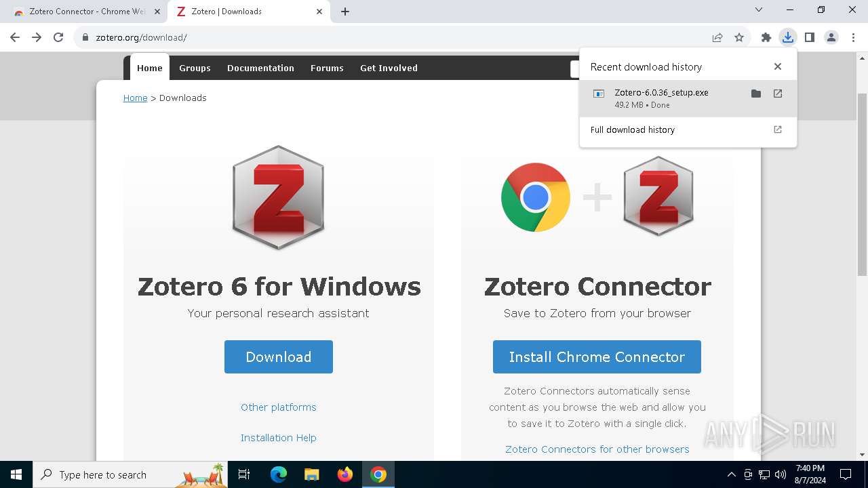Follow the Home breadcrumb link
The height and width of the screenshot is (488, 868).
click(x=135, y=98)
